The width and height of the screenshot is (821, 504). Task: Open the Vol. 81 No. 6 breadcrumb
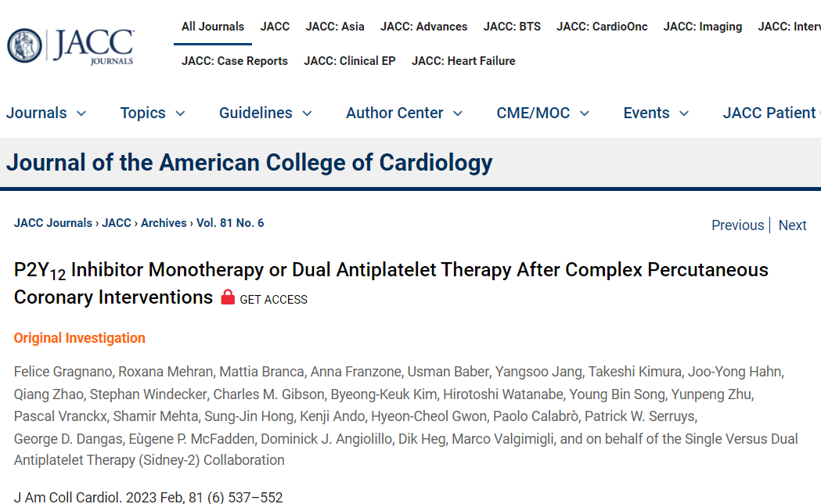tap(230, 223)
